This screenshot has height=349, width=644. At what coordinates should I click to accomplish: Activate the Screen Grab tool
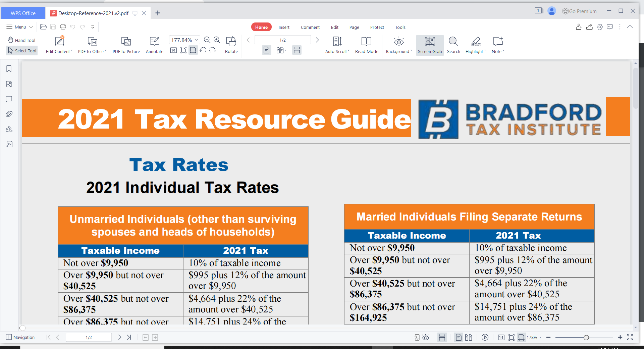430,45
